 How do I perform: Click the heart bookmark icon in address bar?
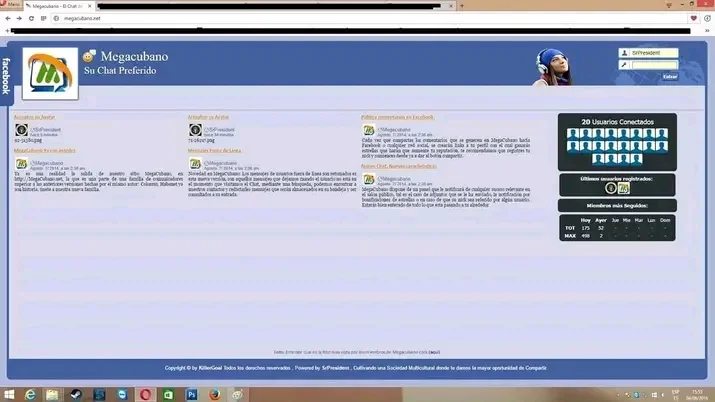tap(694, 18)
